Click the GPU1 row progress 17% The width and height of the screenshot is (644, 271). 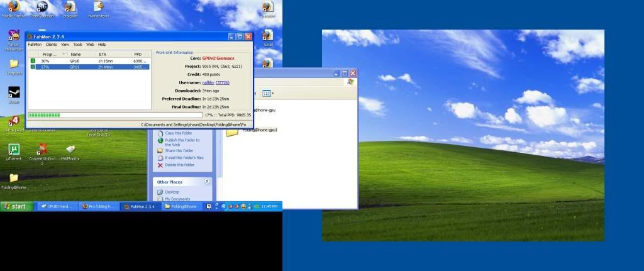click(x=45, y=67)
